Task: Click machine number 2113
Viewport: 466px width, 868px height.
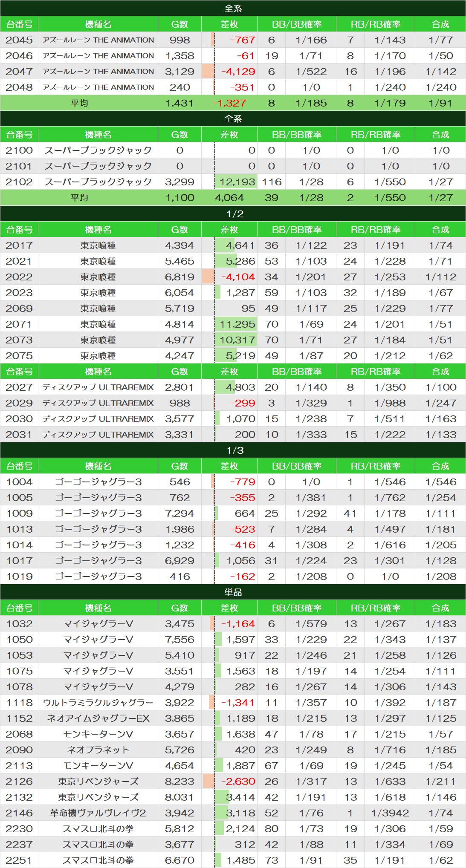Action: click(19, 766)
